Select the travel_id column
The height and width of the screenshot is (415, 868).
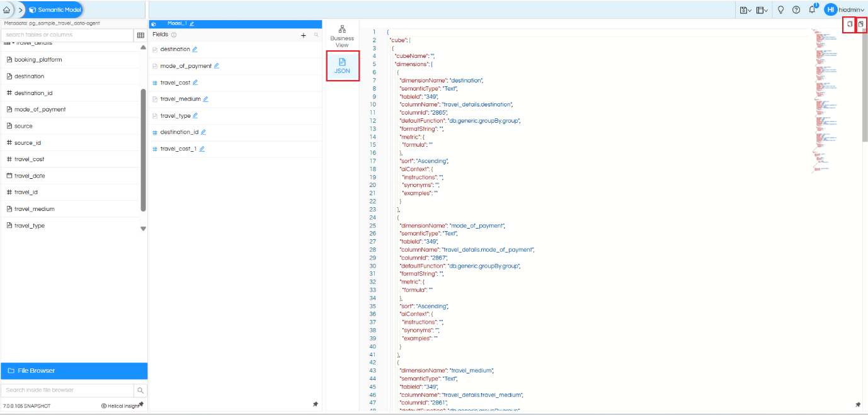[x=26, y=192]
